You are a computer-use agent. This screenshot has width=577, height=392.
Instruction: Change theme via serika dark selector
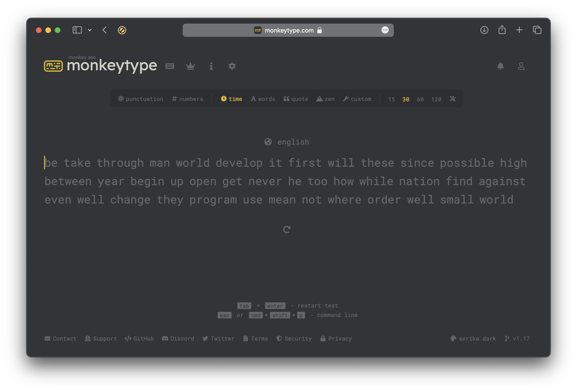[x=473, y=339]
